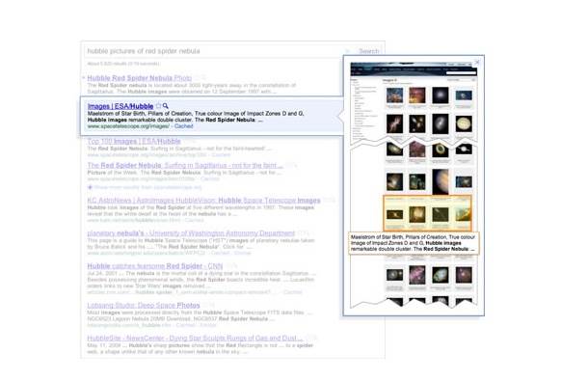The width and height of the screenshot is (588, 381).
Task: Star the Images | ESA/Hubble result
Action: [159, 106]
